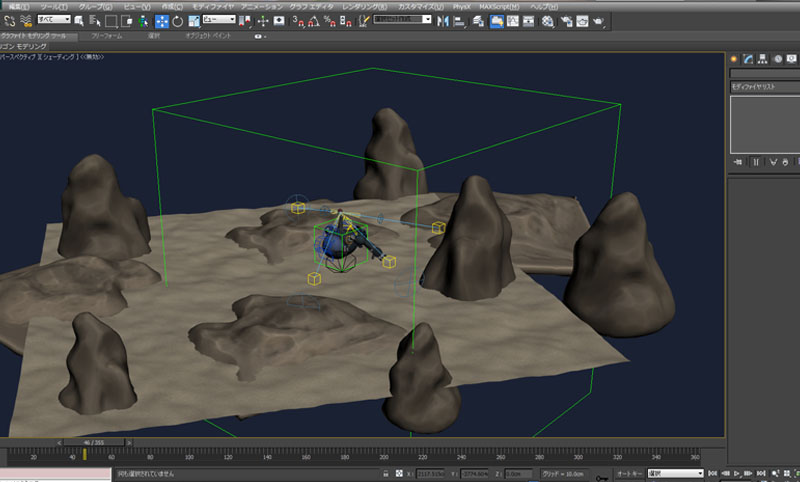Open Curve Editor toolbar icon
Screen dimensions: 800x482
pyautogui.click(x=513, y=21)
